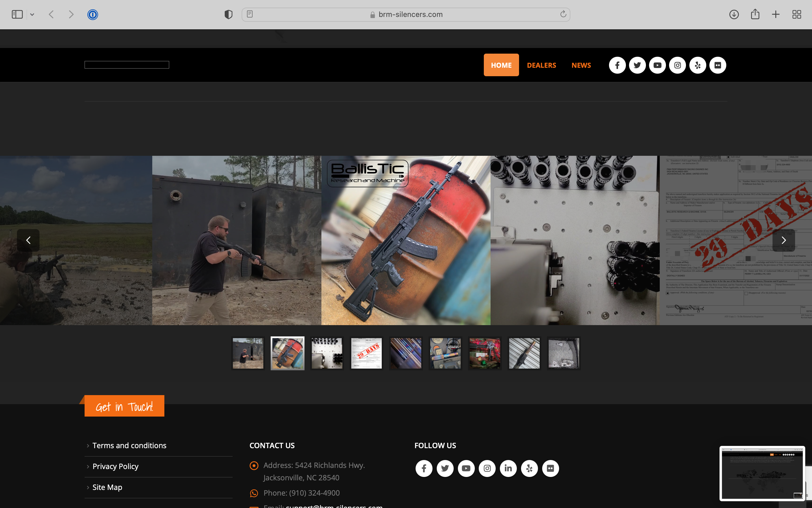
Task: Open the Ballistic rifle on barrel slide
Action: pos(406,240)
